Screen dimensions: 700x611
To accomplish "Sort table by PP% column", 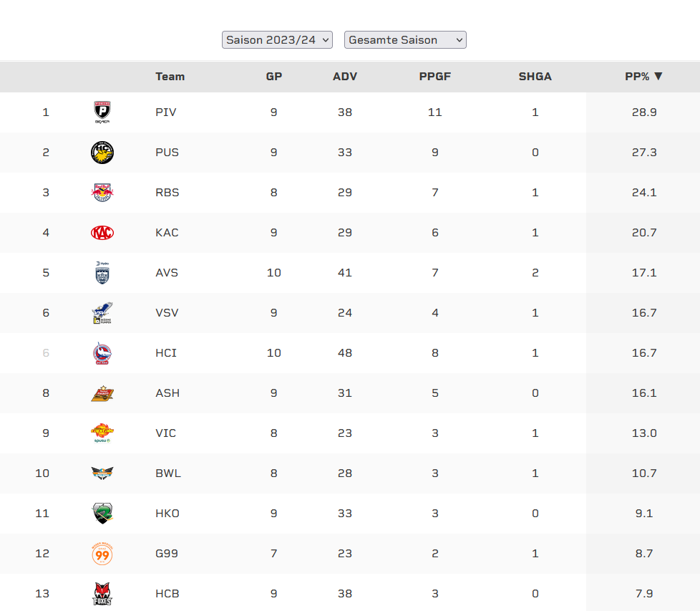I will point(643,77).
